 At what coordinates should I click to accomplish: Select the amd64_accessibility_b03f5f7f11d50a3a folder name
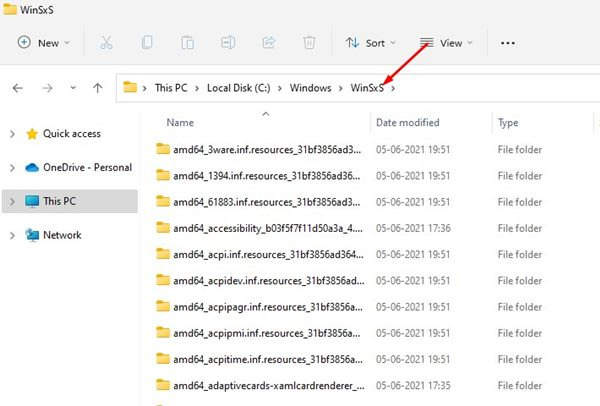(268, 228)
